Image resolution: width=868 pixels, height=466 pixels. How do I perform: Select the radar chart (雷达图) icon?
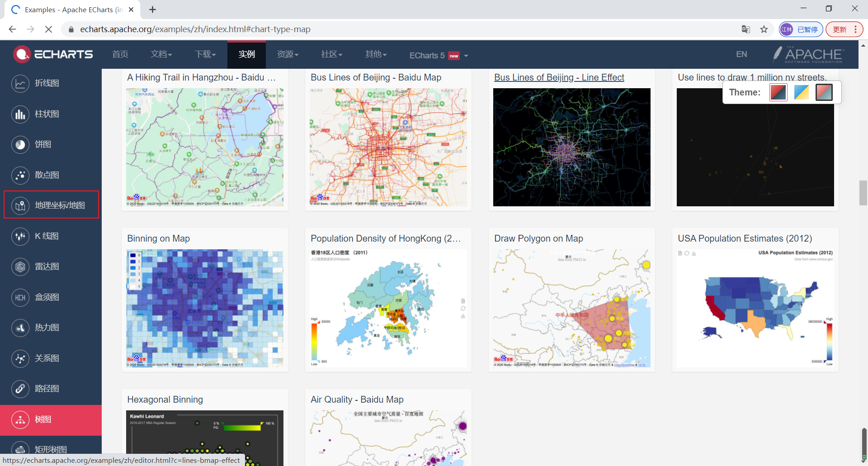pos(20,266)
